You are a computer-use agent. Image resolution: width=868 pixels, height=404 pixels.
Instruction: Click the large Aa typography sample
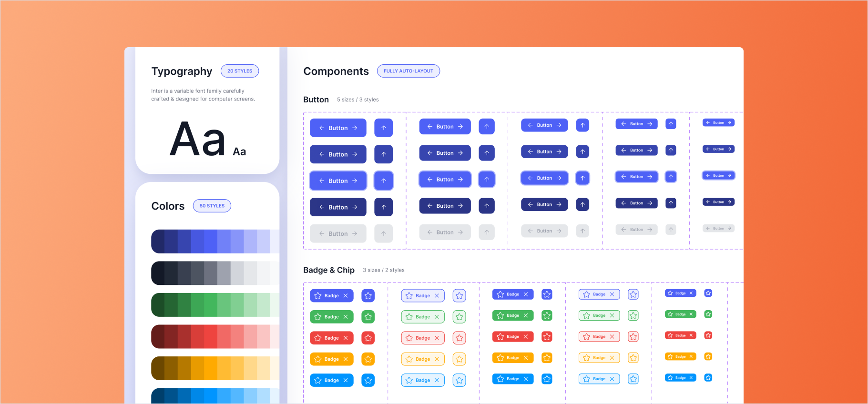197,139
